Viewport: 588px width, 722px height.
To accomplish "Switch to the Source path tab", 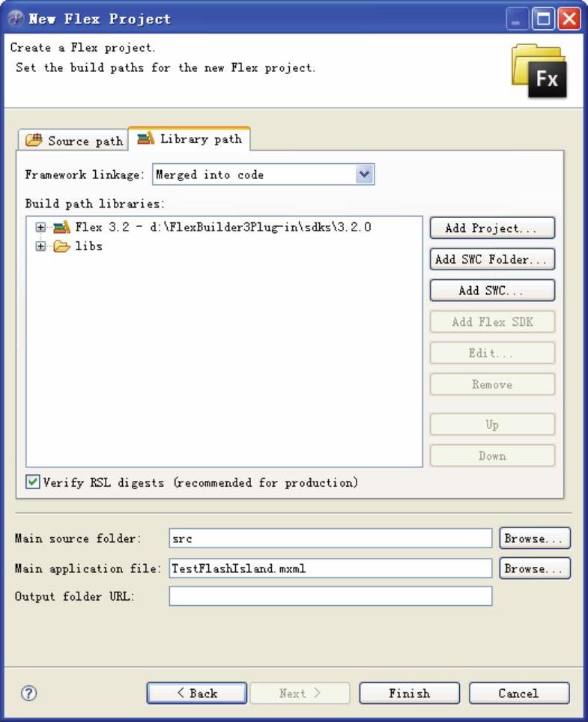I will pyautogui.click(x=73, y=140).
